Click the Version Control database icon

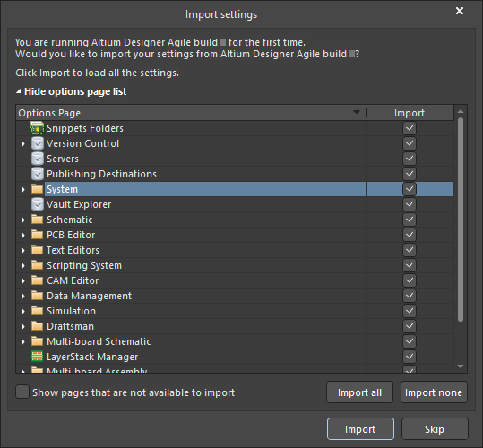pos(38,143)
